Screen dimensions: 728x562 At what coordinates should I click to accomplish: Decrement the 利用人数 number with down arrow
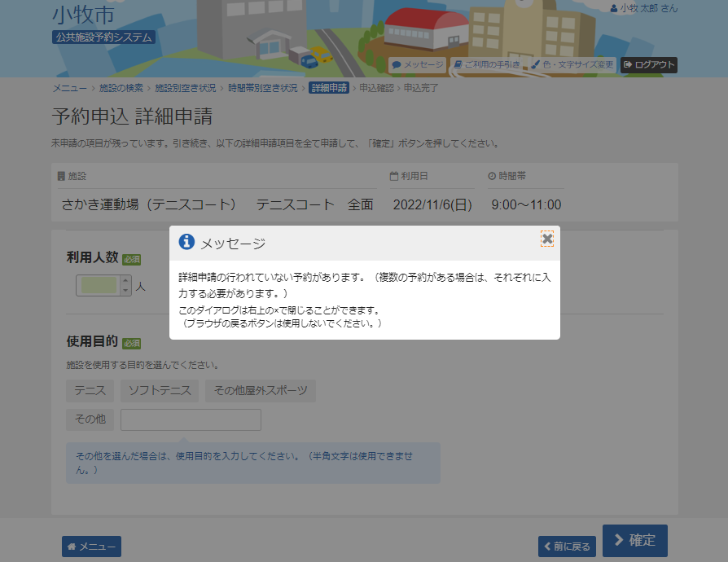coord(126,291)
